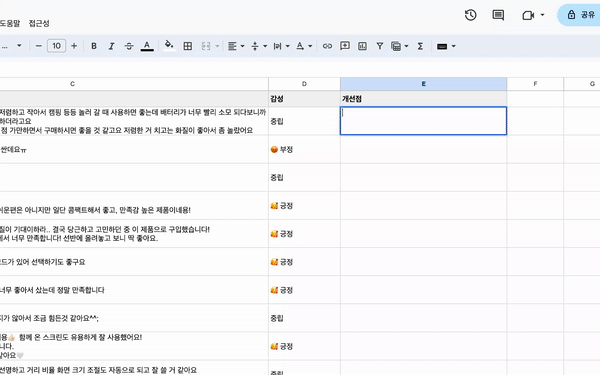600x375 pixels.
Task: Click the review about 화면 크기 조절도 자동으로
Action: [x=98, y=370]
